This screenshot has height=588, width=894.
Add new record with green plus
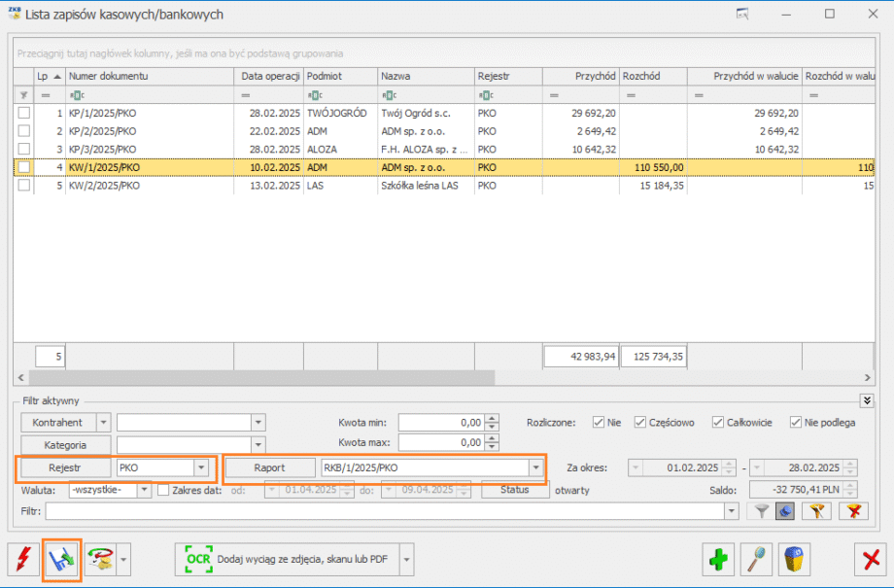point(719,560)
